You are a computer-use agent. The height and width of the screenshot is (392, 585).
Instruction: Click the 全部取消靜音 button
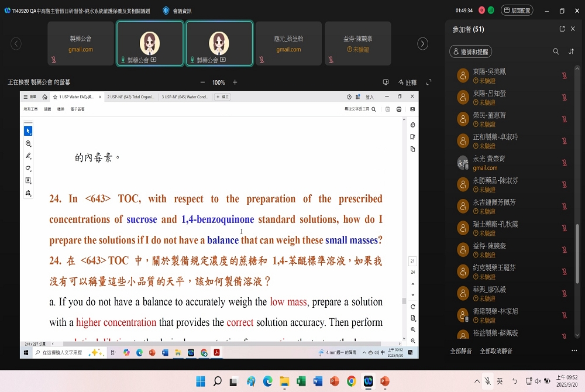point(496,351)
